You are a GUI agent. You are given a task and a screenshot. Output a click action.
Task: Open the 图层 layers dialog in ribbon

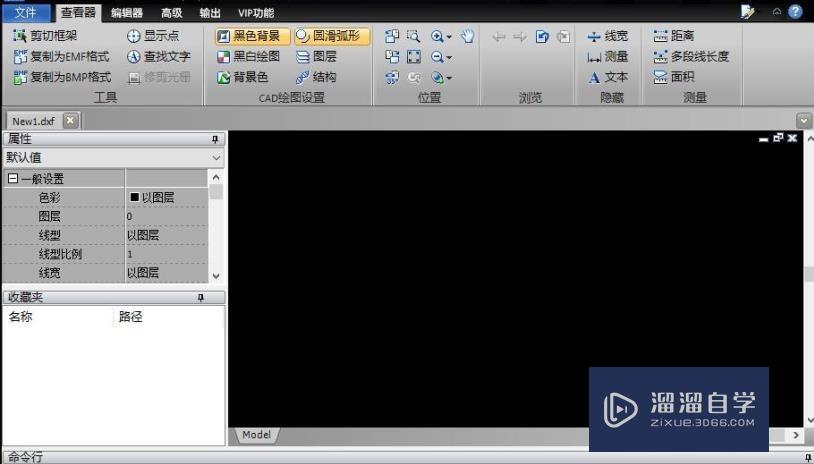pyautogui.click(x=316, y=57)
